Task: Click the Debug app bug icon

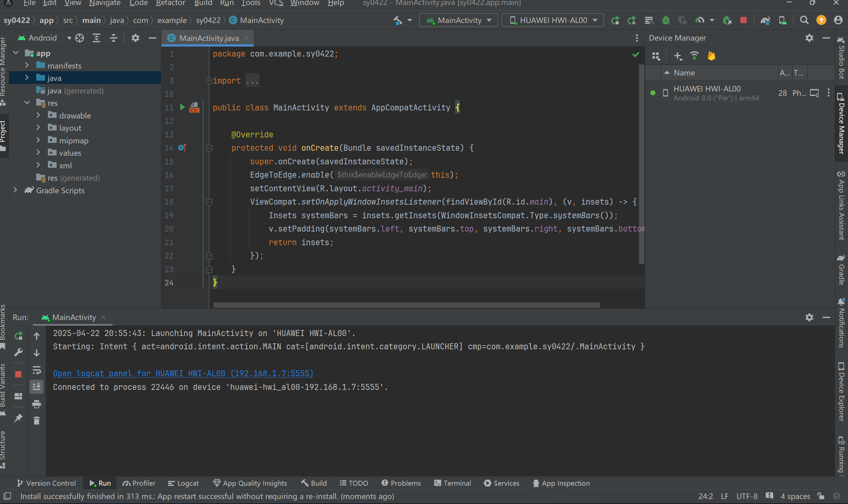Action: point(666,20)
